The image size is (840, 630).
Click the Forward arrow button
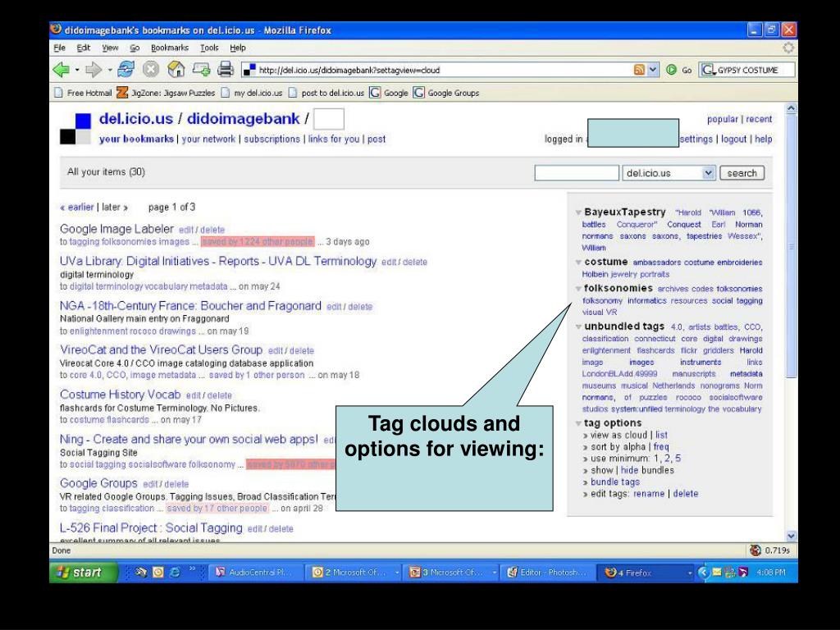click(x=94, y=69)
